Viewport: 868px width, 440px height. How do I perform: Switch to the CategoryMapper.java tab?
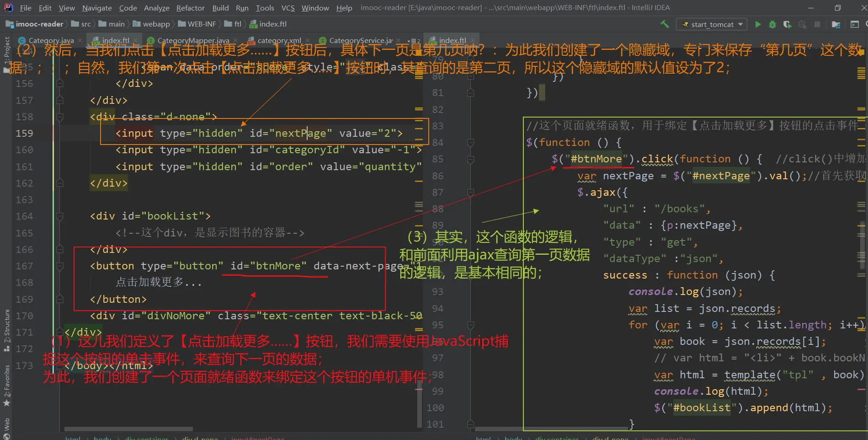pyautogui.click(x=193, y=41)
